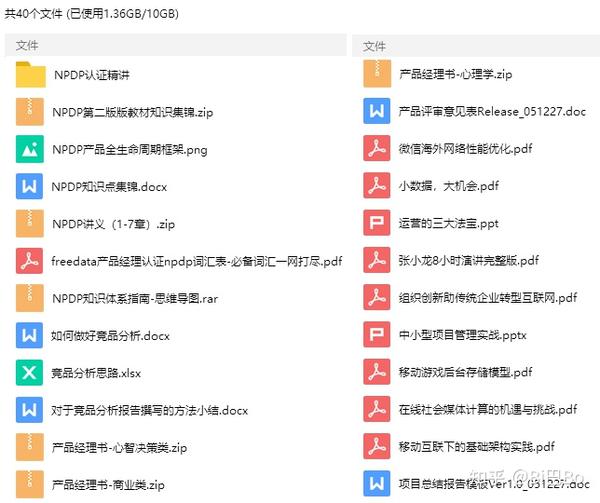Select file name 如何做好竞品分析.docx

(x=111, y=336)
